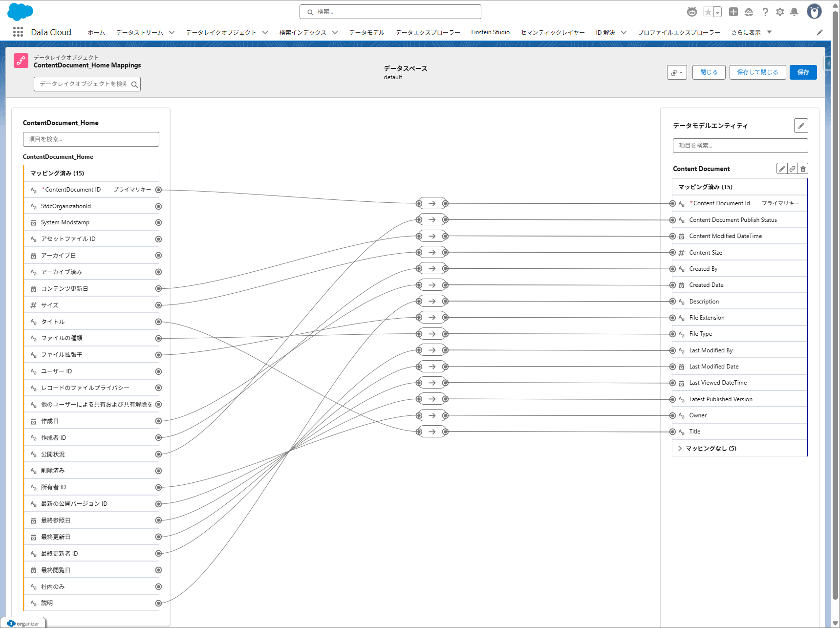Open the Setup gear icon
This screenshot has height=628, width=840.
coord(779,12)
